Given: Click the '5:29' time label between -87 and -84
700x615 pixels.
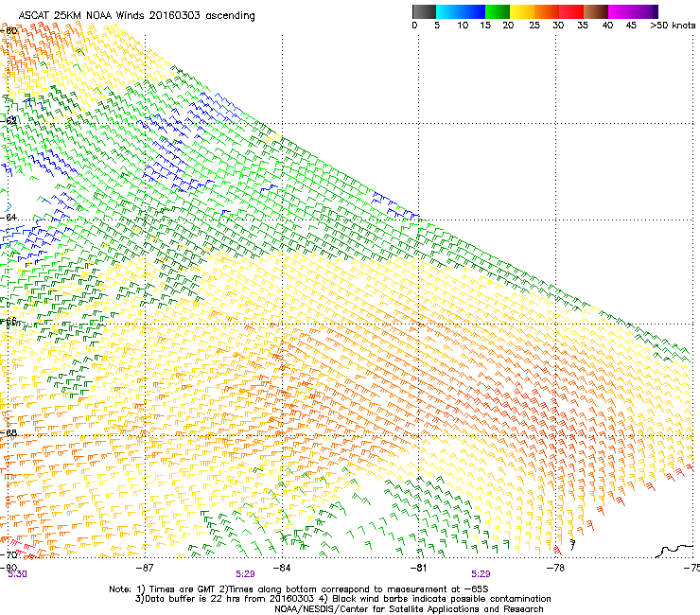Looking at the screenshot, I should pyautogui.click(x=246, y=574).
